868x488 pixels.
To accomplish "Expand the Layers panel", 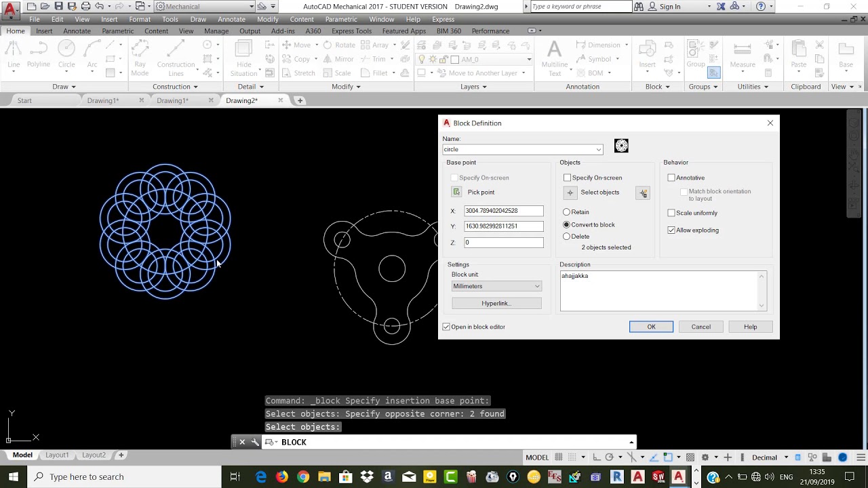I will 473,87.
